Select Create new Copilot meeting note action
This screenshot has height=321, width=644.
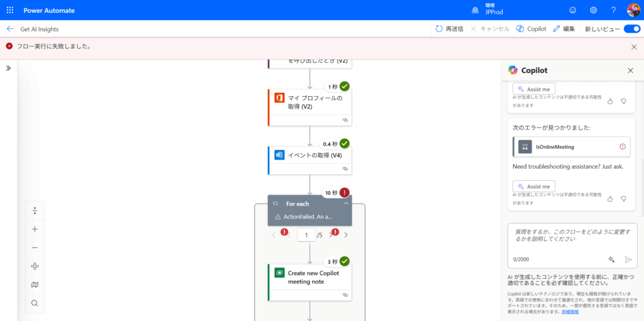pos(310,283)
